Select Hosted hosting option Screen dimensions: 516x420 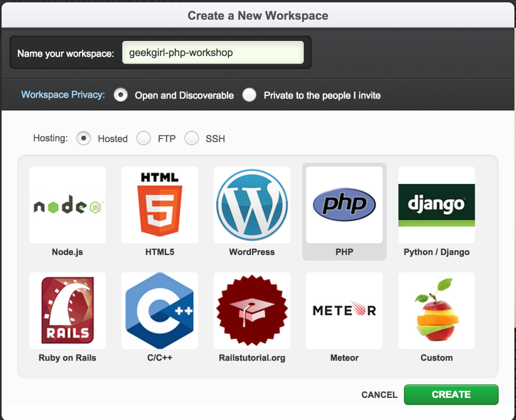[84, 138]
